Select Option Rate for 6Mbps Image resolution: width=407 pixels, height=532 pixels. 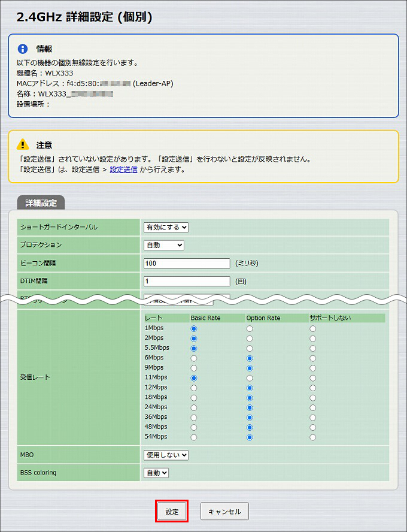[x=250, y=358]
